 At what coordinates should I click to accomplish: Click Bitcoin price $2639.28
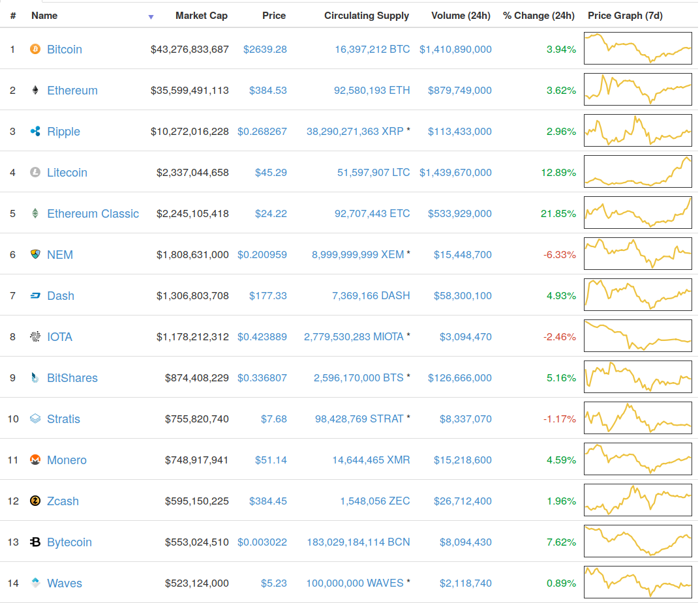coord(265,49)
